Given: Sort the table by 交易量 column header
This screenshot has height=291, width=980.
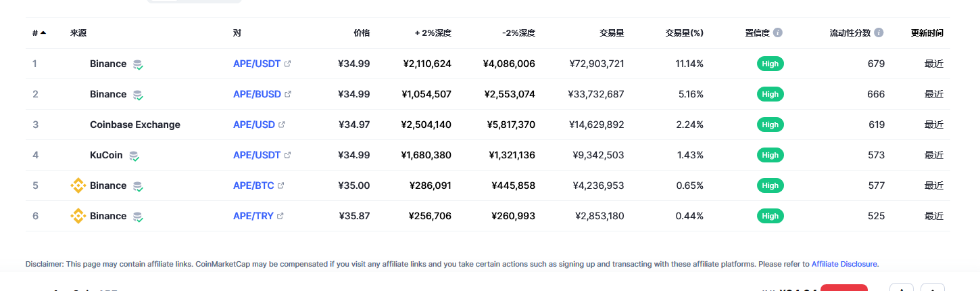Looking at the screenshot, I should pyautogui.click(x=612, y=32).
